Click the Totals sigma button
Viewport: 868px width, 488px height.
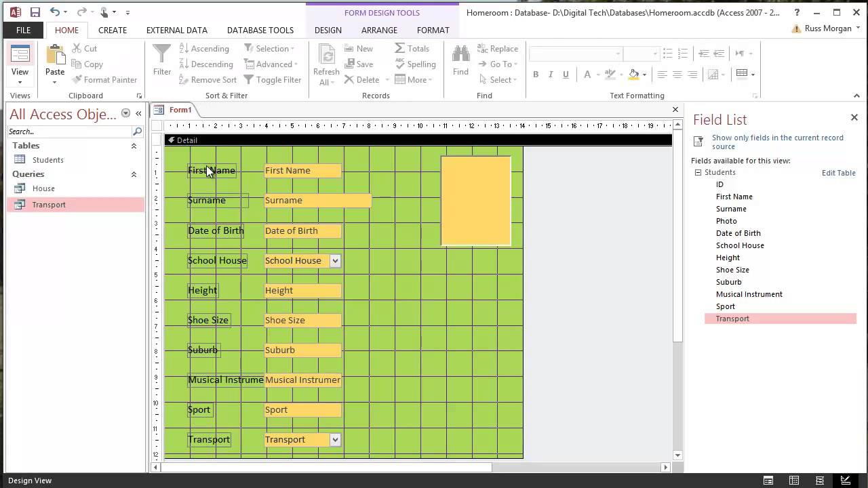(412, 49)
